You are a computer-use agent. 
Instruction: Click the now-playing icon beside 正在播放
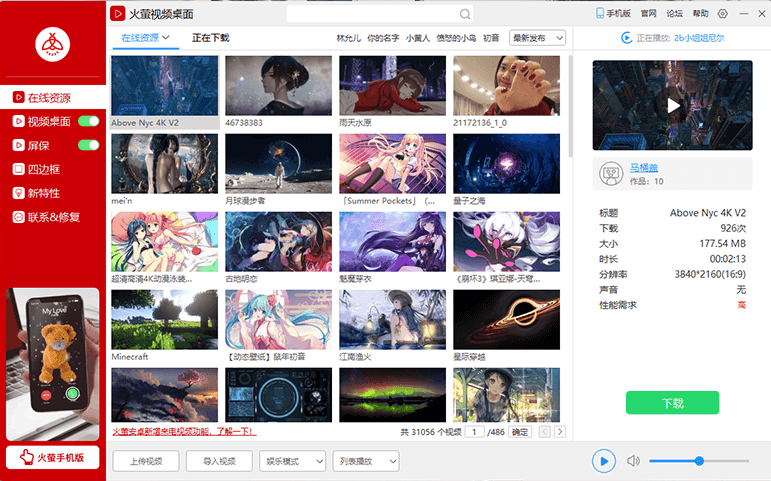pyautogui.click(x=626, y=38)
